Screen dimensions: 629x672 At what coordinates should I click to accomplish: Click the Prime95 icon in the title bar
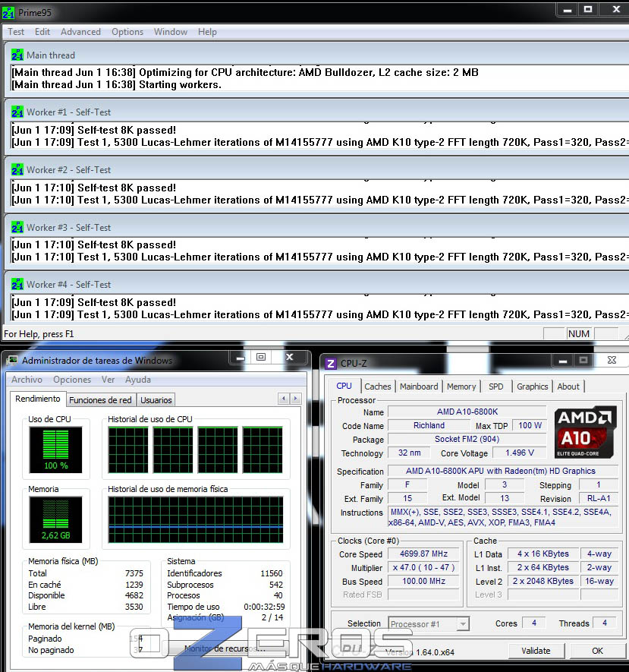point(9,11)
